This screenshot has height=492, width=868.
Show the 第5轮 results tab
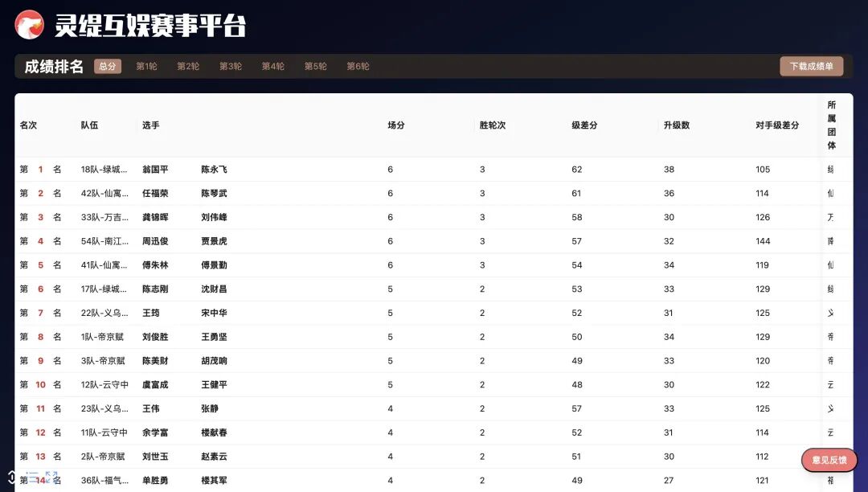click(x=316, y=67)
